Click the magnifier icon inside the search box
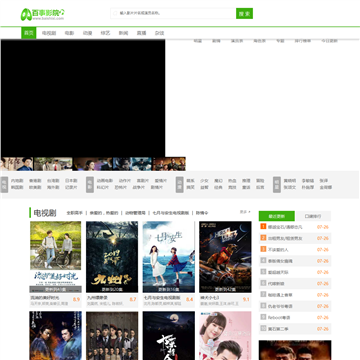 tap(115, 13)
